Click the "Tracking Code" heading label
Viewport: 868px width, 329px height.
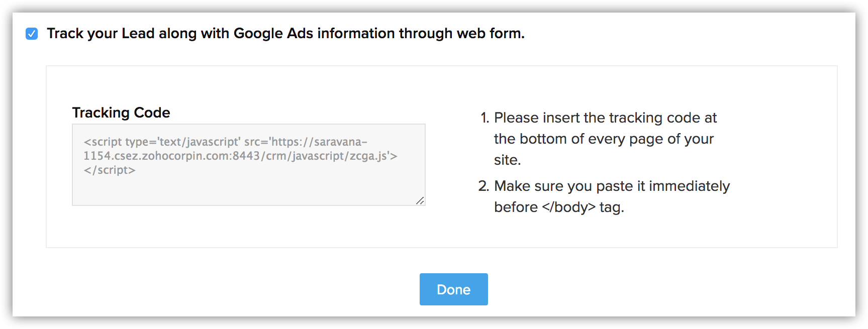tap(121, 113)
